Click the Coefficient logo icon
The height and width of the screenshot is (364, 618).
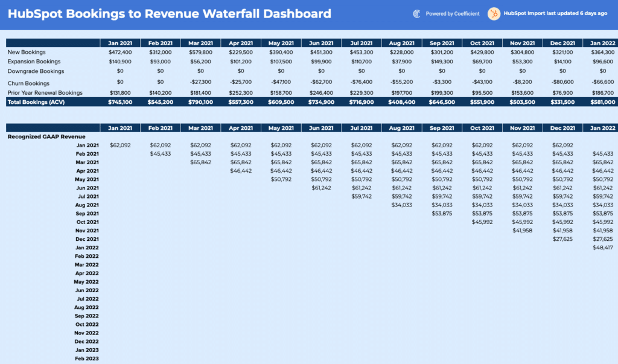416,14
